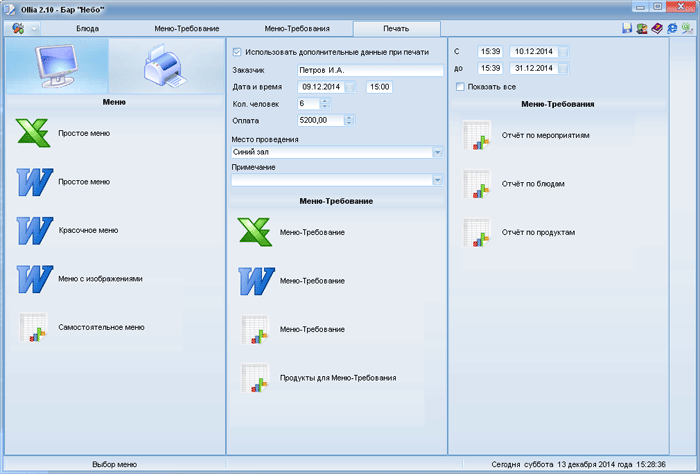This screenshot has width=700, height=474.
Task: Increase Кол. человек with up arrow
Action: click(325, 101)
